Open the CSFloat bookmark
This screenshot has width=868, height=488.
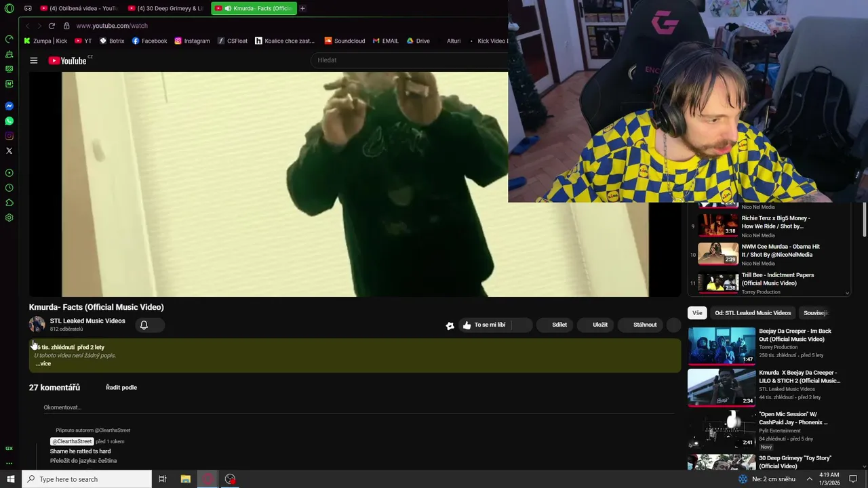click(233, 41)
